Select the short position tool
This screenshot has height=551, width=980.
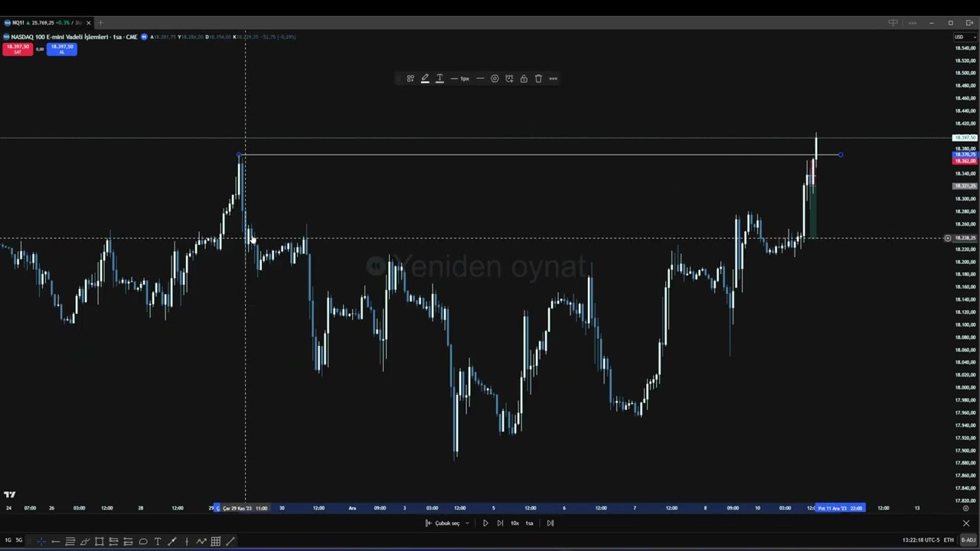click(129, 542)
